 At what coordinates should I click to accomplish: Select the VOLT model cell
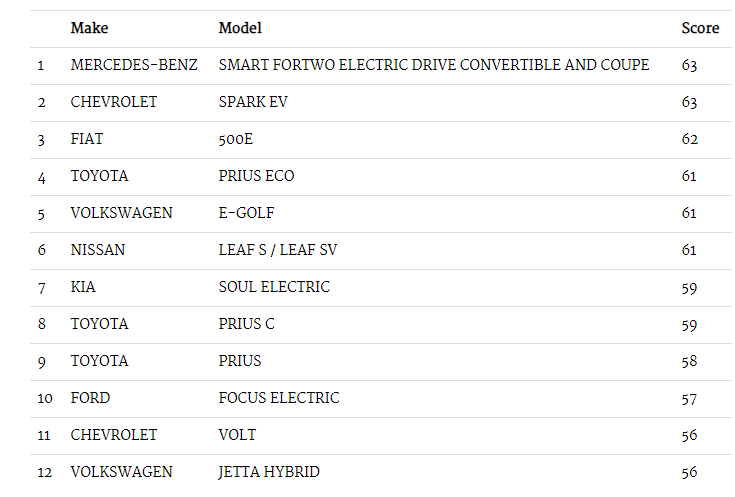click(x=237, y=435)
